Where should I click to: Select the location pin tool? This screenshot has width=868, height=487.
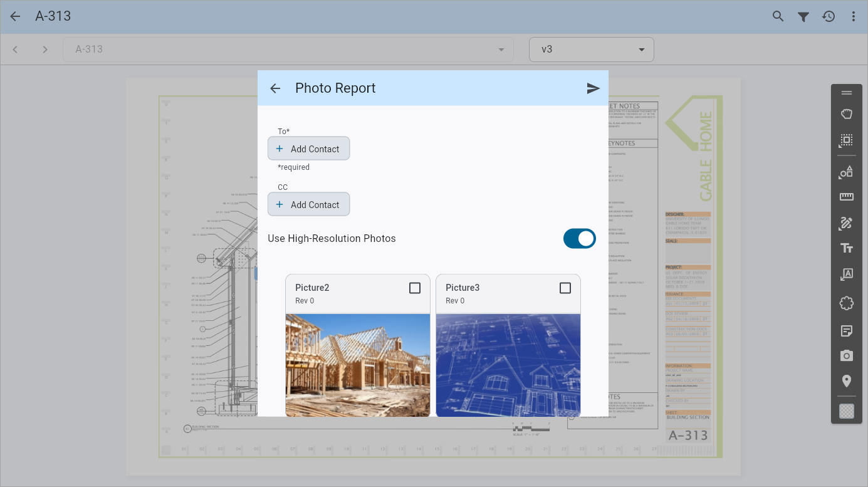847,381
